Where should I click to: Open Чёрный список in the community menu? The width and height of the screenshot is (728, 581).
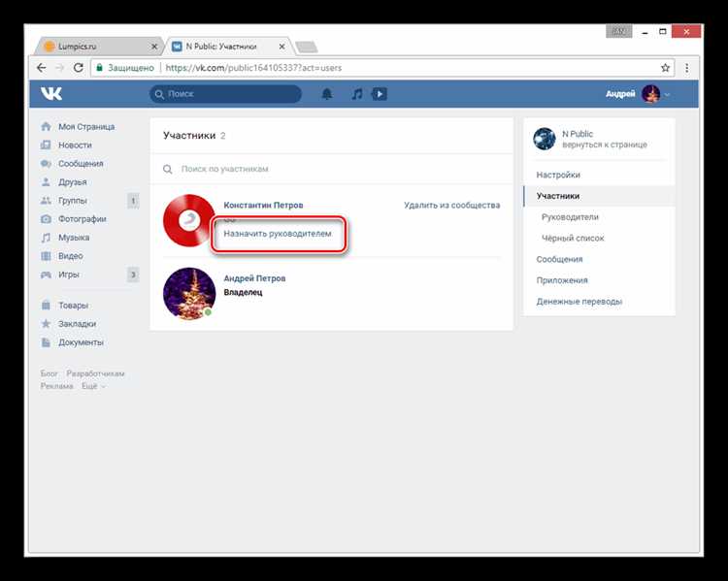click(573, 238)
